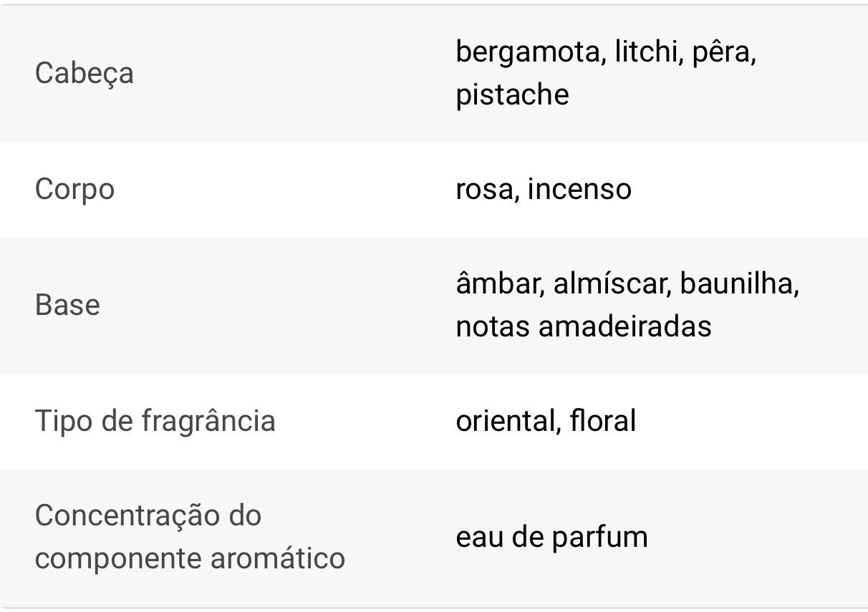Click the incenso note text

click(579, 190)
